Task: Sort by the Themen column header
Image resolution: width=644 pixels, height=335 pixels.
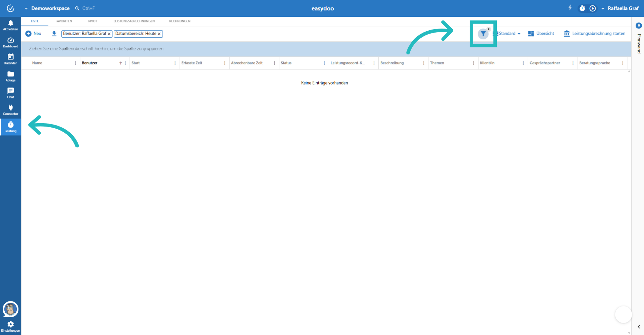Action: click(x=437, y=63)
